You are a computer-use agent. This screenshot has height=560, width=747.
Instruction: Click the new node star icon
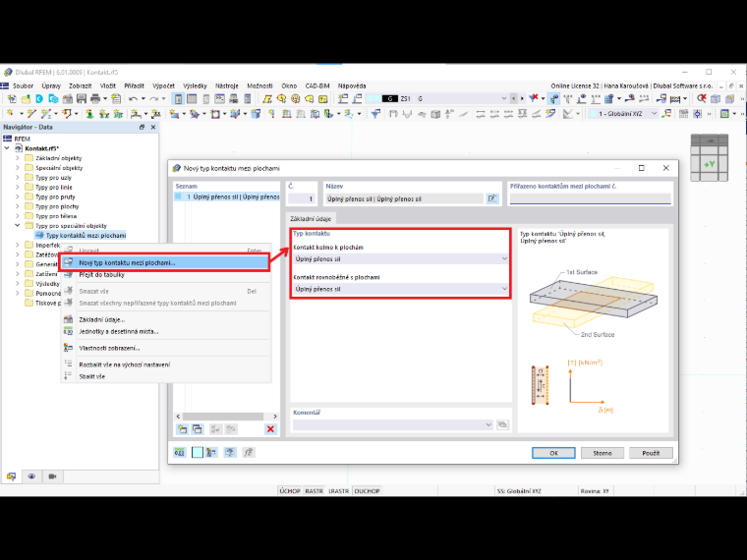click(10, 114)
